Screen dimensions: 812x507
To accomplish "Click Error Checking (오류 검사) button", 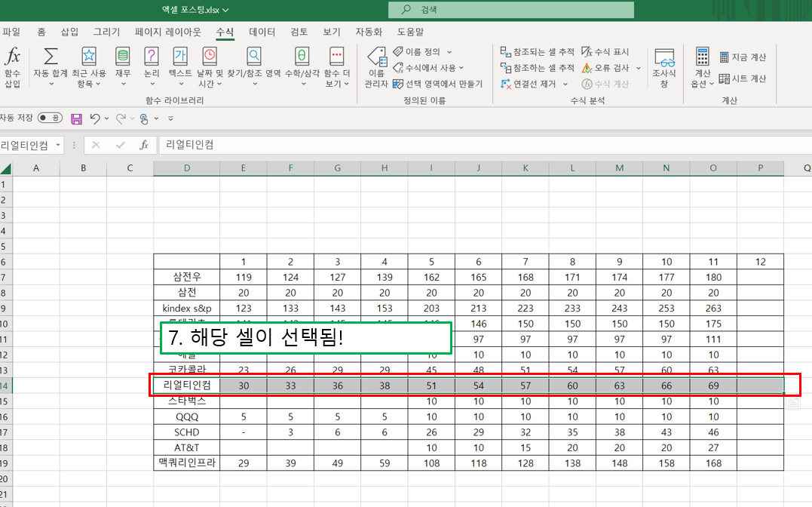I will click(x=606, y=67).
